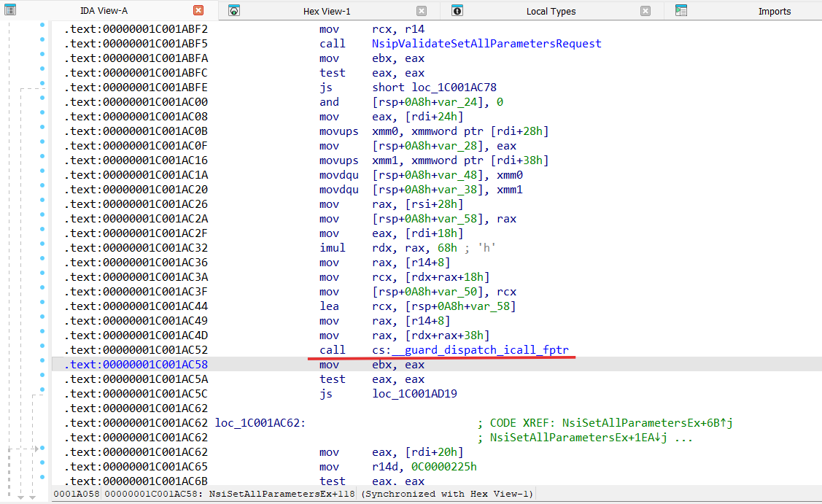The width and height of the screenshot is (822, 504).
Task: Jump to loc_1C001AD19 operand
Action: (x=414, y=394)
